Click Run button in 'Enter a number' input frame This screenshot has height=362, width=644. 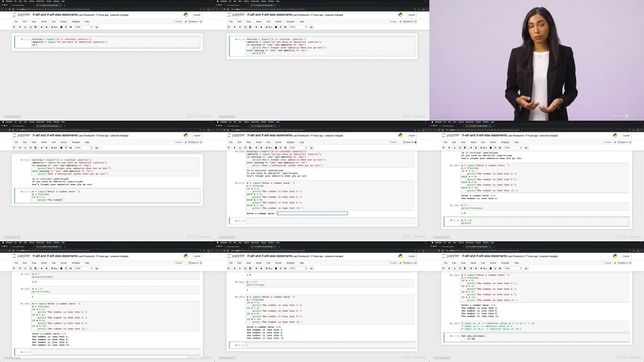[269, 148]
